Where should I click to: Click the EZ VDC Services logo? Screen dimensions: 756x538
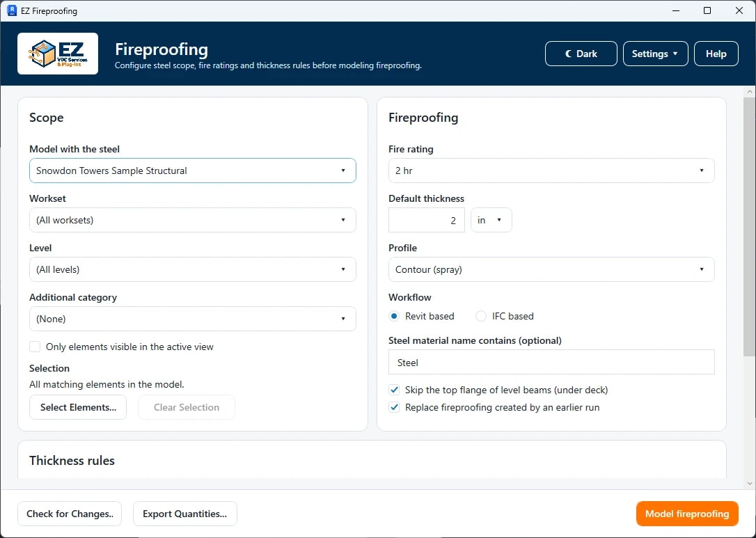point(58,54)
